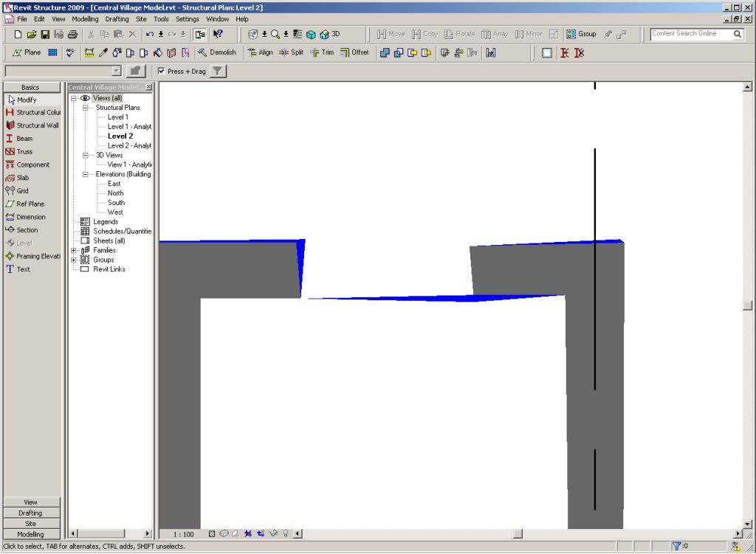Screen dimensions: 756x554
Task: Click the Print icon in toolbar
Action: 72,34
